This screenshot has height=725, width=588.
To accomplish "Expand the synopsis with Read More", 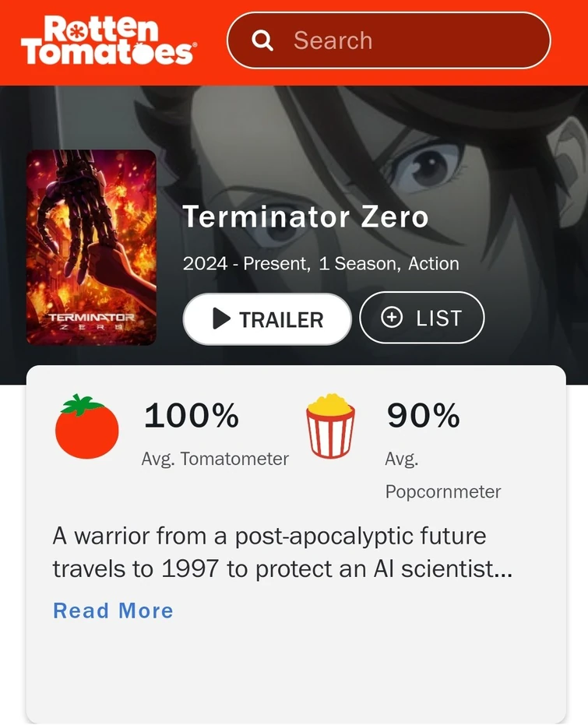I will [x=113, y=611].
